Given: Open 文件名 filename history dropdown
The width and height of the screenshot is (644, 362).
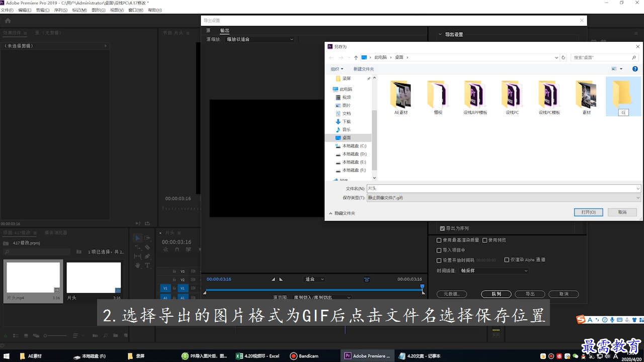Looking at the screenshot, I should click(638, 189).
